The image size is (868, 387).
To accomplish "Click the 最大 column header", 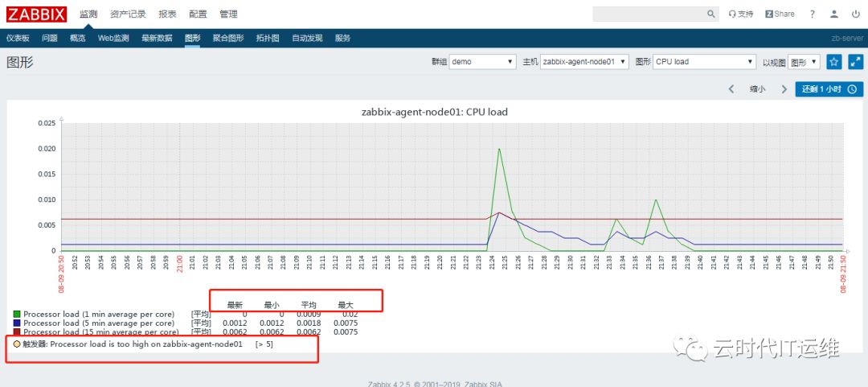I will (x=346, y=305).
